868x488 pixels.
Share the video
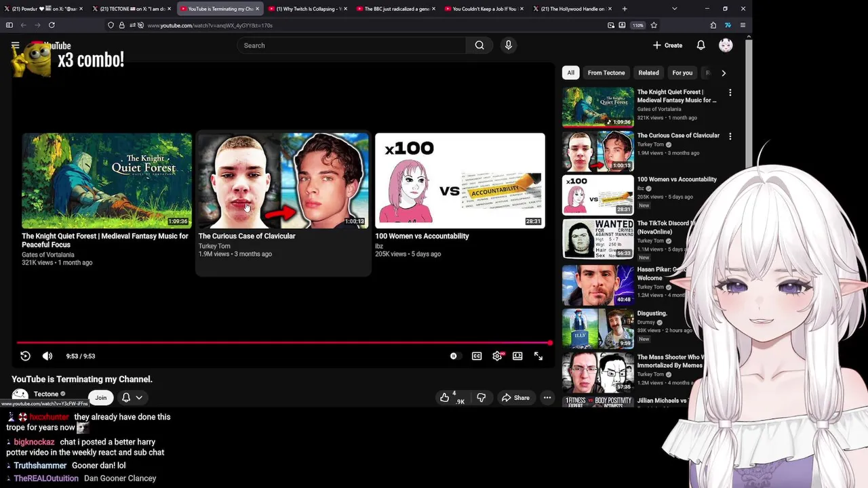[x=515, y=398]
